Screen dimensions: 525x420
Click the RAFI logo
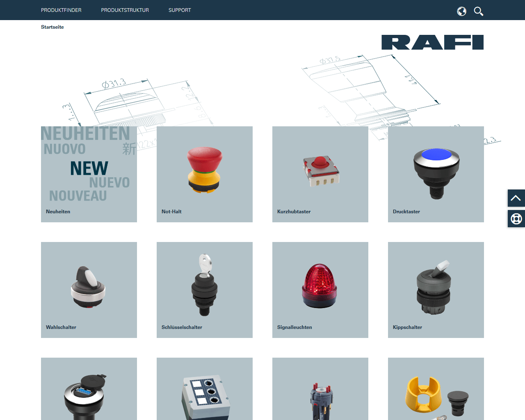click(x=432, y=42)
